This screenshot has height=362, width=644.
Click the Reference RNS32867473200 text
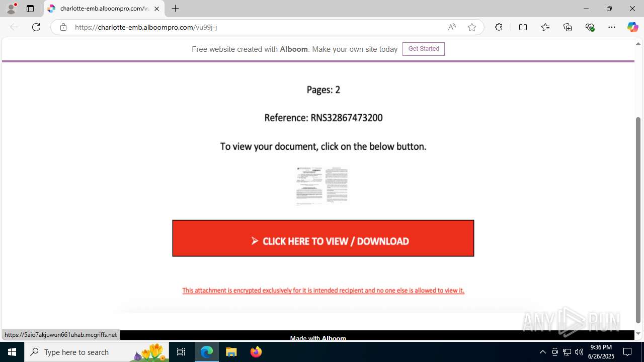pyautogui.click(x=324, y=118)
